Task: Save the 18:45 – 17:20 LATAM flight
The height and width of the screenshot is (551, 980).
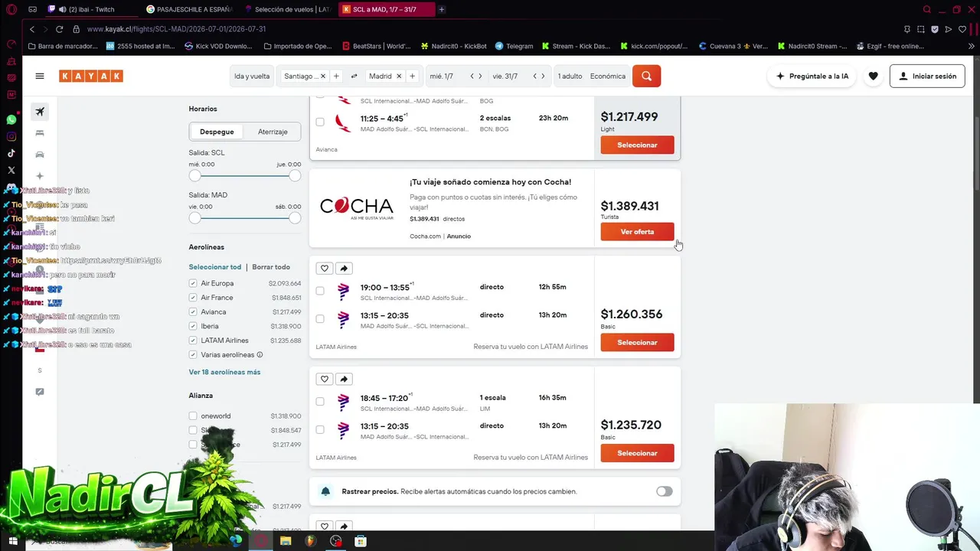Action: tap(325, 379)
